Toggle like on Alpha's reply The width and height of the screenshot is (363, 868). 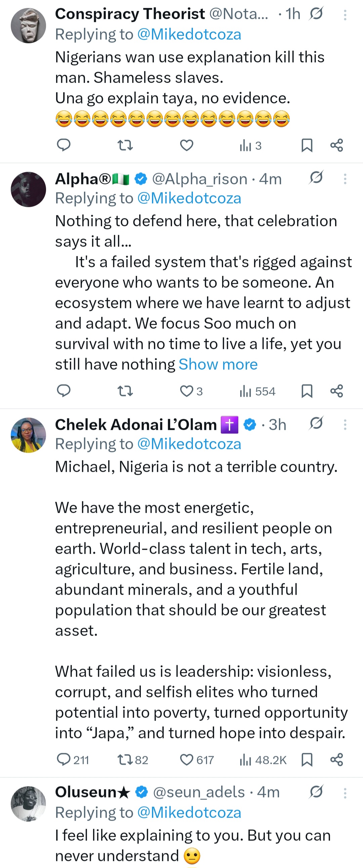pos(187,391)
